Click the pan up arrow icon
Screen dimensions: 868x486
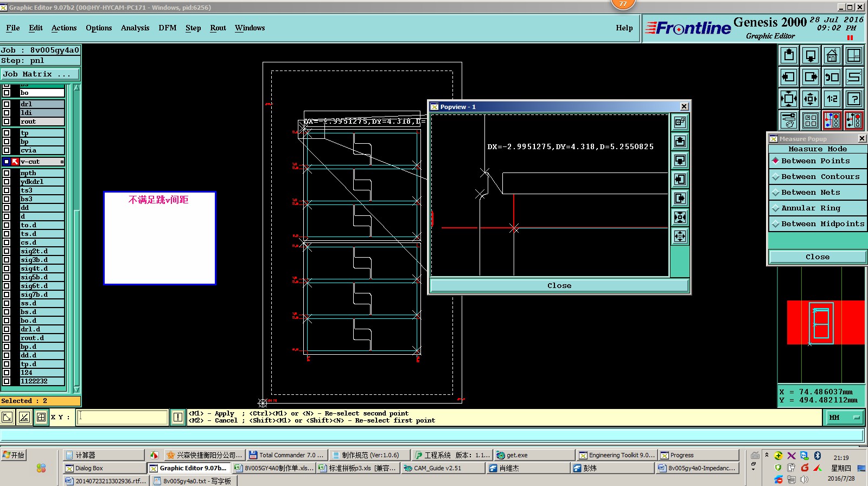click(x=789, y=55)
